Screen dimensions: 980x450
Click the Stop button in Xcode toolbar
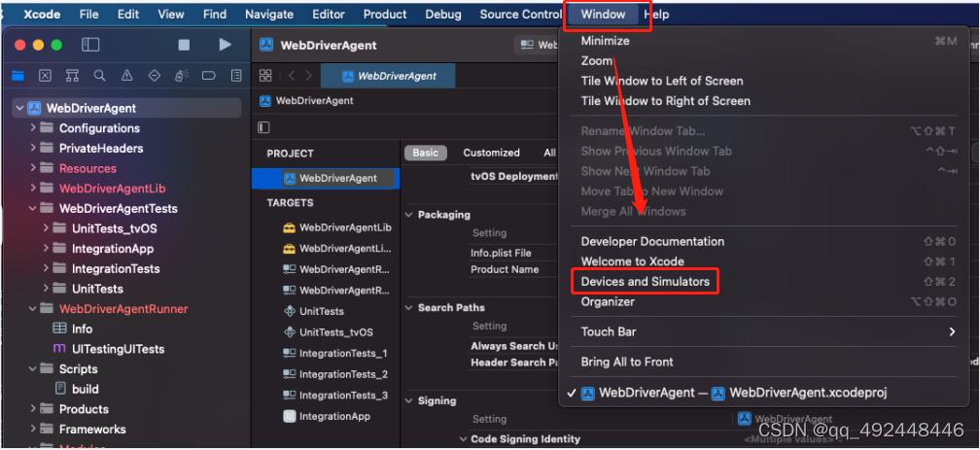pyautogui.click(x=184, y=45)
